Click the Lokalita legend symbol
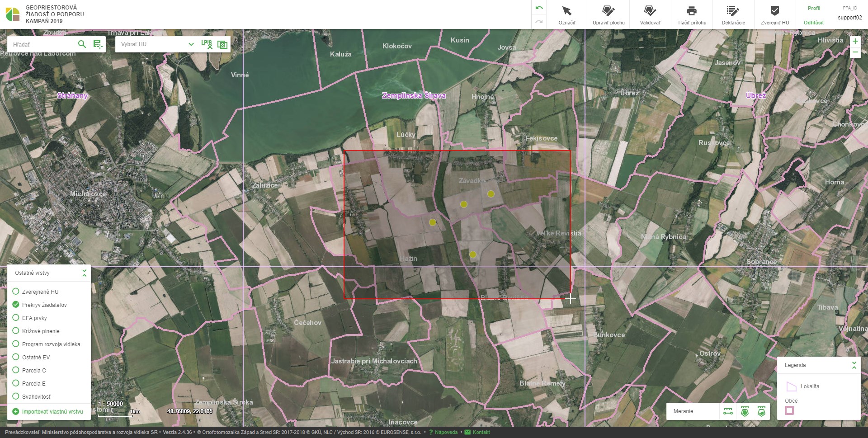868x438 pixels. pos(791,386)
